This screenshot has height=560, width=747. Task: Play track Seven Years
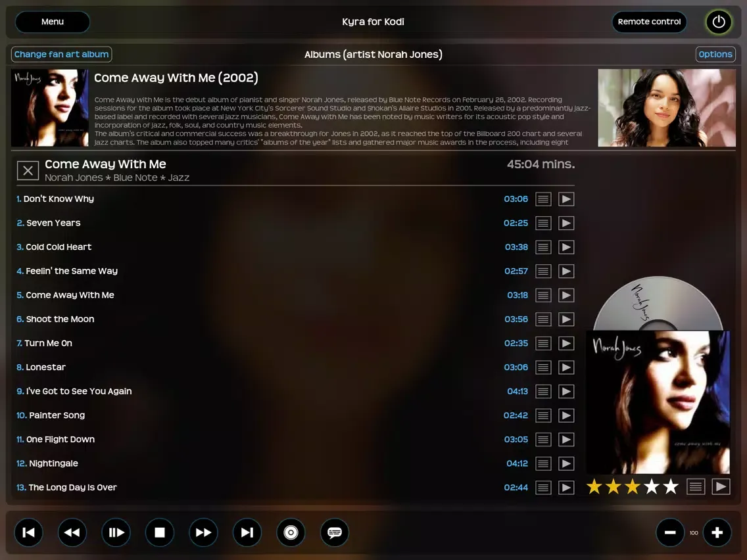566,223
